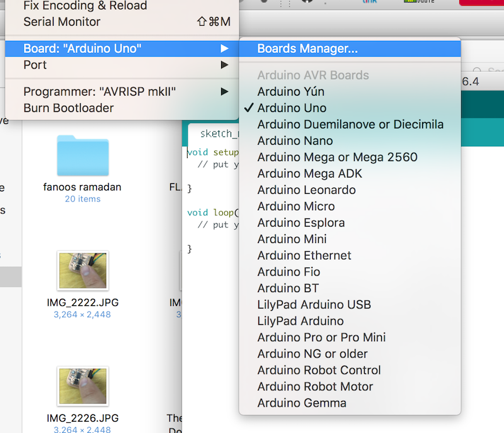Viewport: 504px width, 433px height.
Task: Expand Programmer: "AVRISP mkII" submenu
Action: [x=122, y=91]
